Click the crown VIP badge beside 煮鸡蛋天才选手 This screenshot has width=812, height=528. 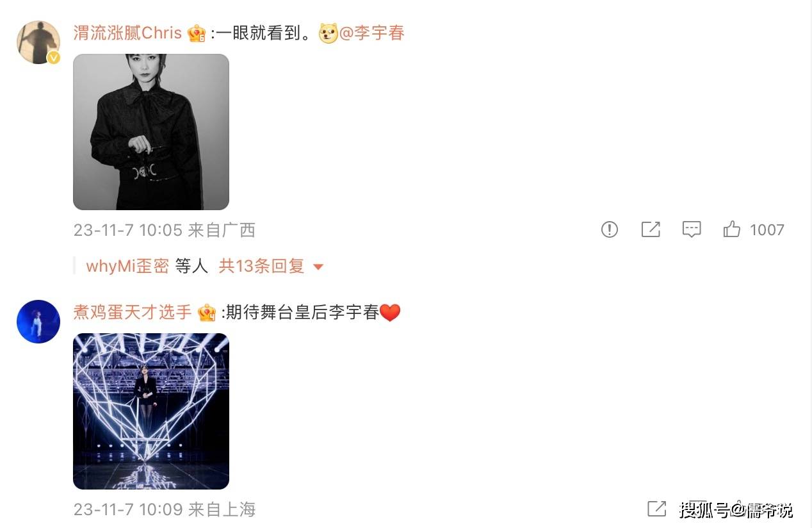(x=207, y=313)
